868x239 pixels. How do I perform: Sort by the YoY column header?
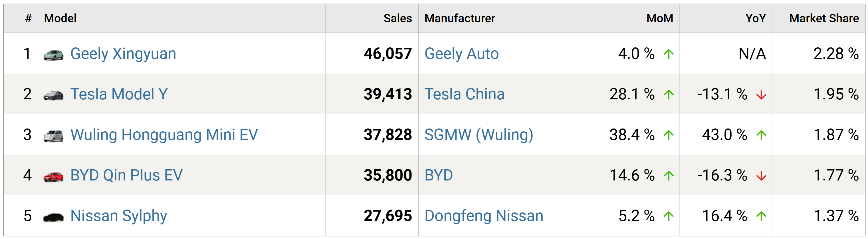point(756,18)
